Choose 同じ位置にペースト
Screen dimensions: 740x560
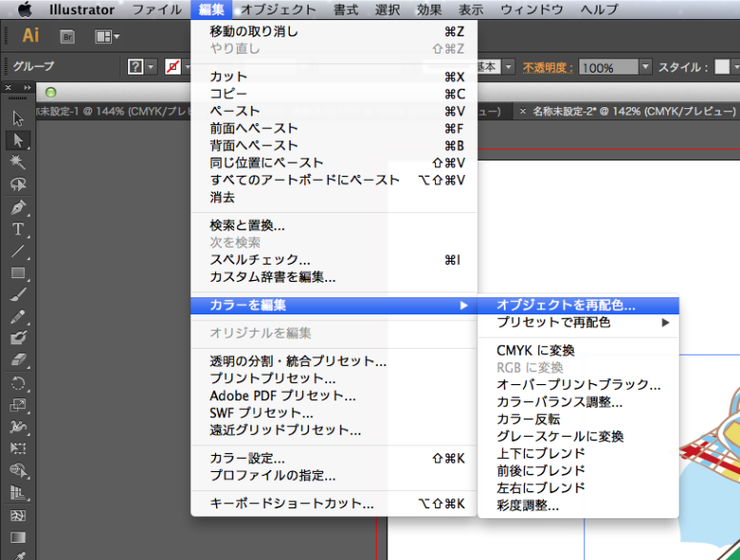(x=334, y=163)
